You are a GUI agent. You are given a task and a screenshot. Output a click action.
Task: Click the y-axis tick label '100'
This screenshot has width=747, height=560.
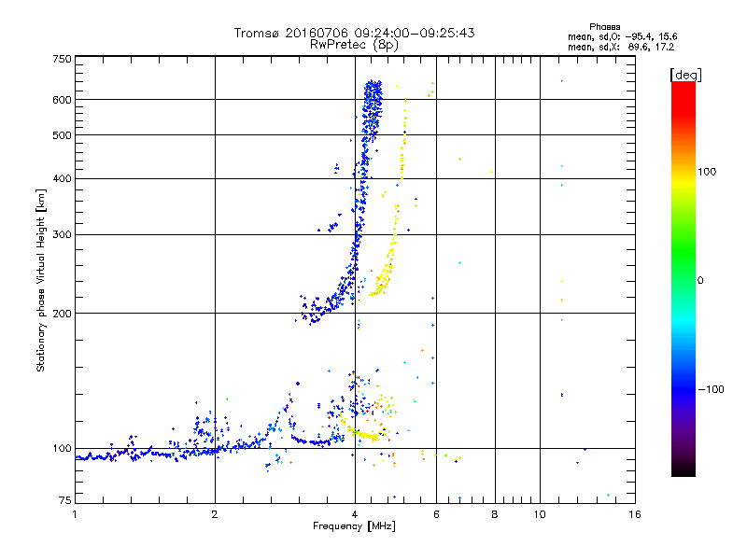click(x=63, y=449)
